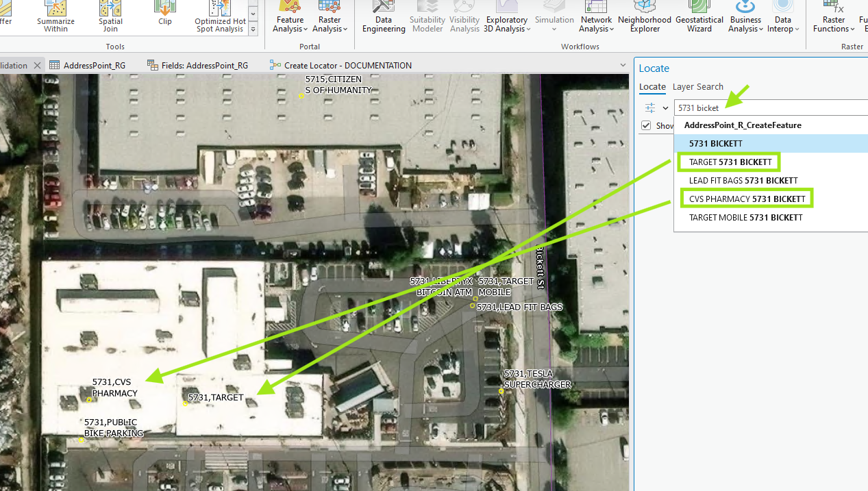
Task: Click the 'AddressPoint_R_CreateFeature' locator heading
Action: [x=743, y=125]
